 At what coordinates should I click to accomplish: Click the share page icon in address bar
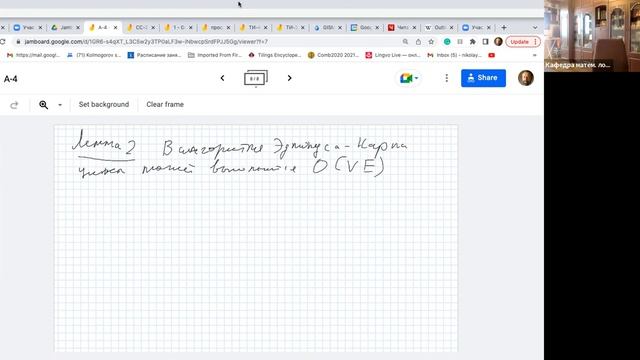[418, 42]
